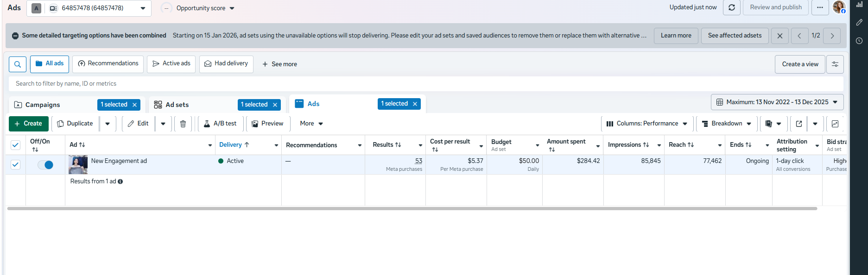Toggle the select-all header checkbox
Screen dimensions: 868x275
(15, 145)
